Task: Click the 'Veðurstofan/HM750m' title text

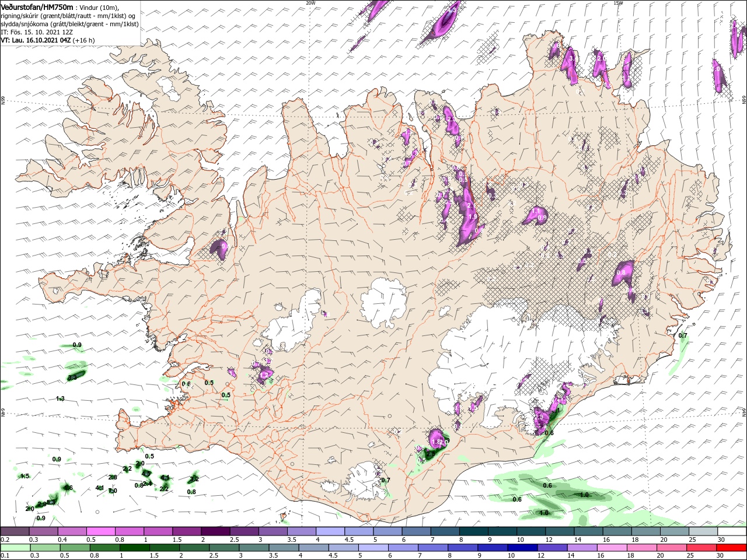Action: 37,6
